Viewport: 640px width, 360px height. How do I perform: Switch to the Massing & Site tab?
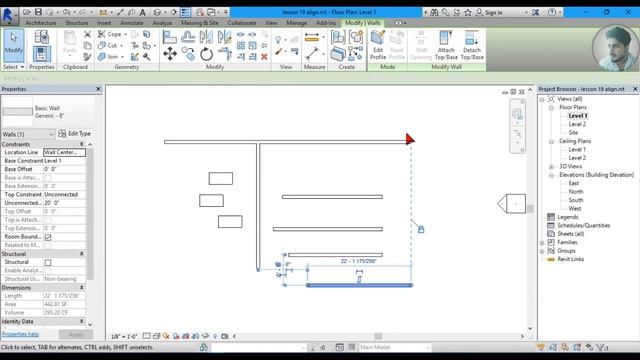coord(200,23)
